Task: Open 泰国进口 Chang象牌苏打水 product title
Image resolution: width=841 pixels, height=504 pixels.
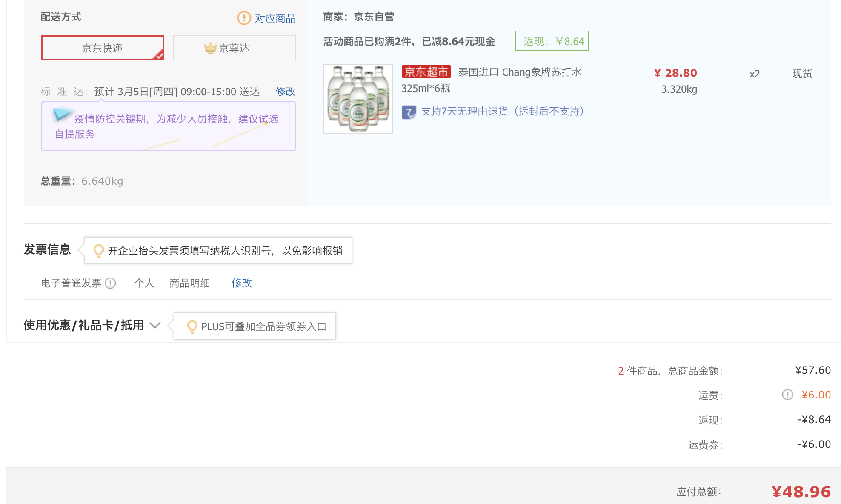Action: [x=520, y=72]
